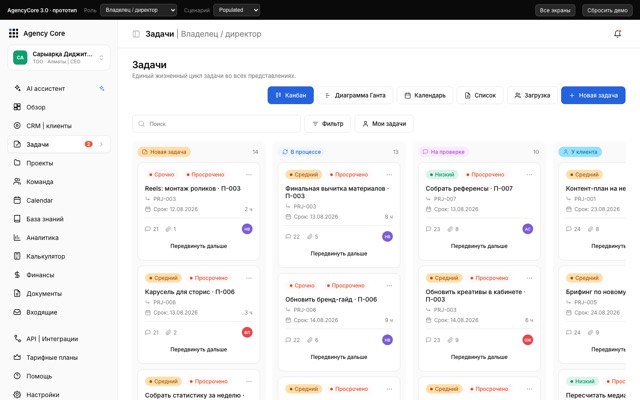Image resolution: width=640 pixels, height=400 pixels.
Task: Open options menu on Карусель для сторис card
Action: [249, 278]
